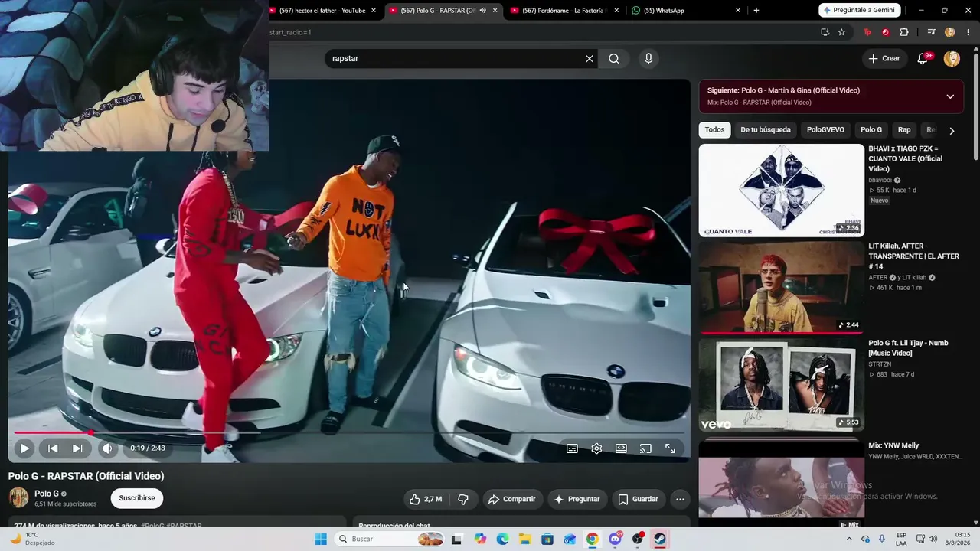The height and width of the screenshot is (551, 980).
Task: Open a new browser tab
Action: point(756,11)
